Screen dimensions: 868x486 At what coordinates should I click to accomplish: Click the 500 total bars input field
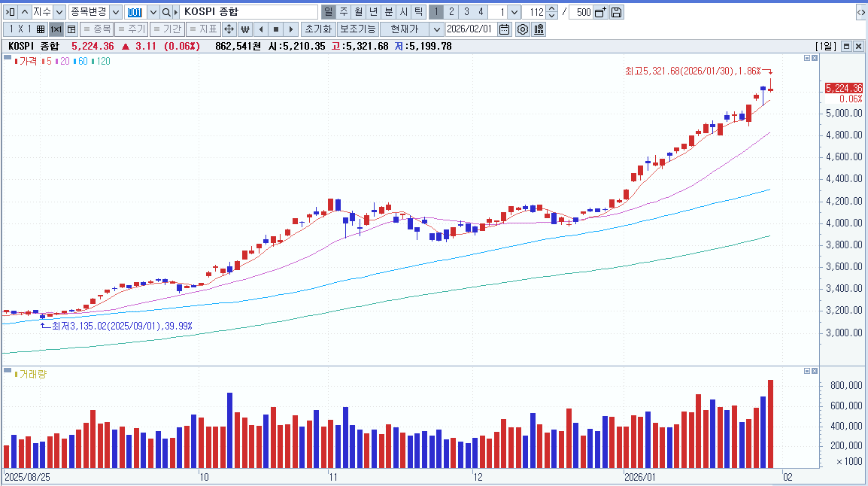[x=581, y=11]
